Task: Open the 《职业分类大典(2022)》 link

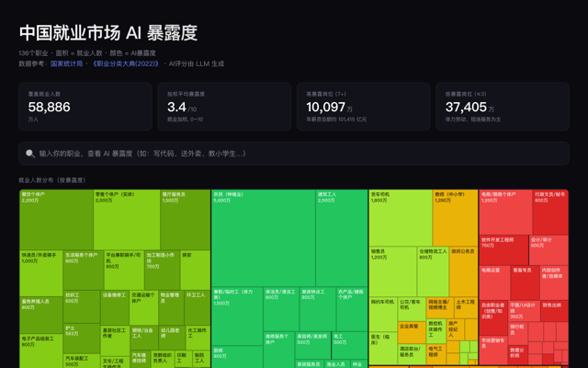Action: [x=125, y=63]
